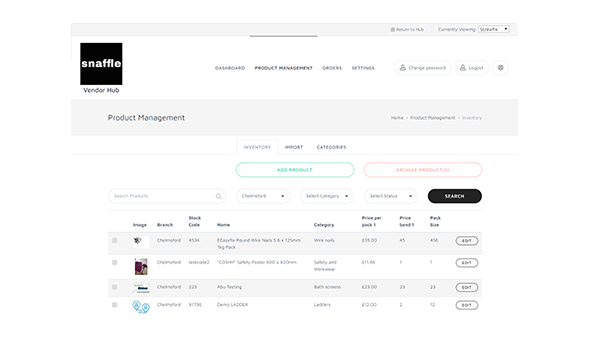Click the black Search button
Screen dimensions: 590x360
click(x=455, y=196)
